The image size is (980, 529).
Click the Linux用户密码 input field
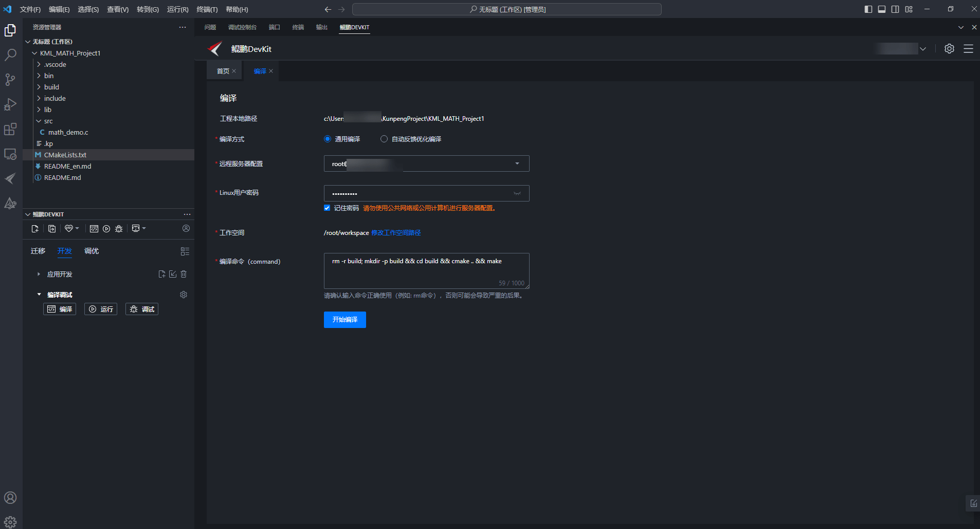click(x=427, y=193)
